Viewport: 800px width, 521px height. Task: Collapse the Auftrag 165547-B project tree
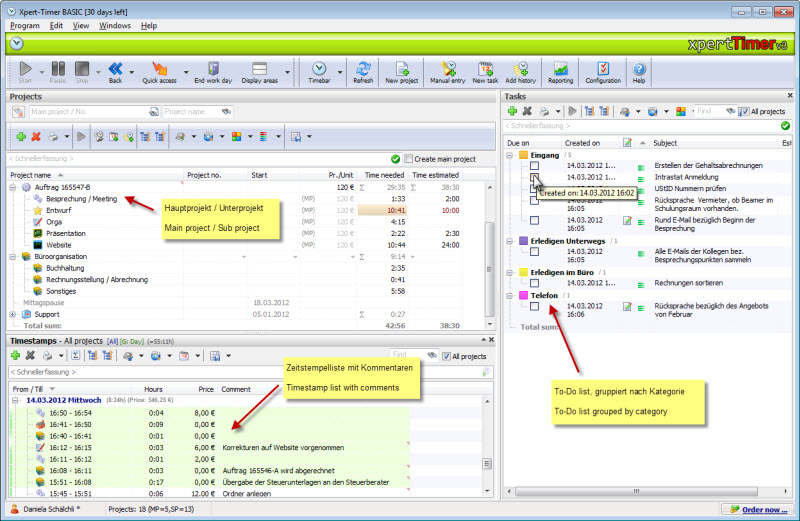click(x=13, y=187)
